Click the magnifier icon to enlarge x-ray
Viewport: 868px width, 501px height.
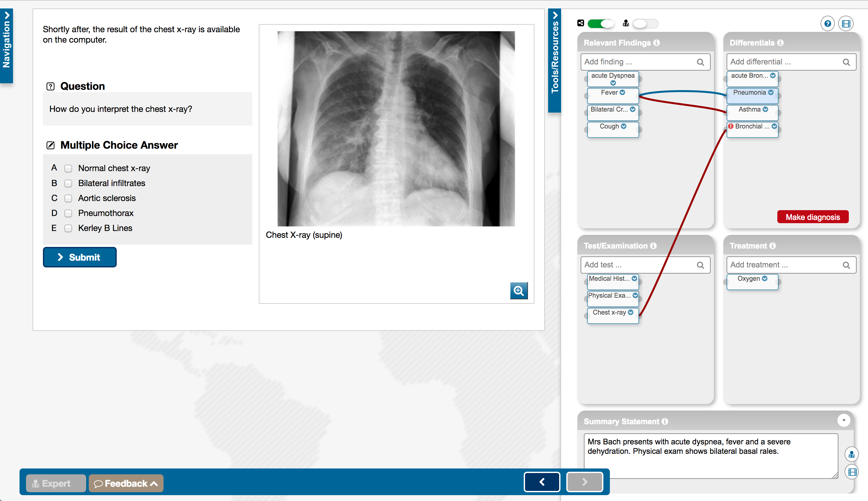[519, 291]
